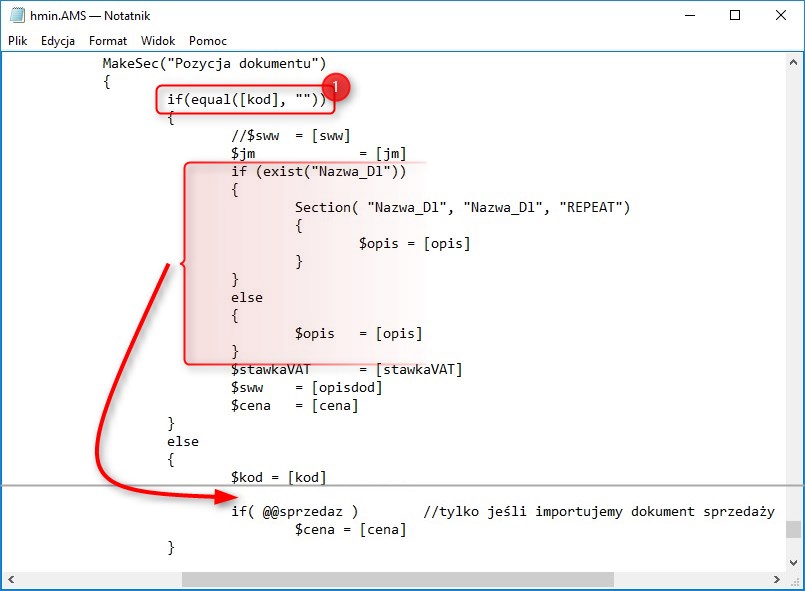
Task: Click the horizontal scrollbar left arrow
Action: [11, 580]
